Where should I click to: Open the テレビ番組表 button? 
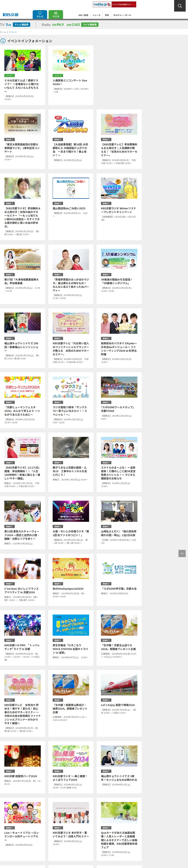22,25
